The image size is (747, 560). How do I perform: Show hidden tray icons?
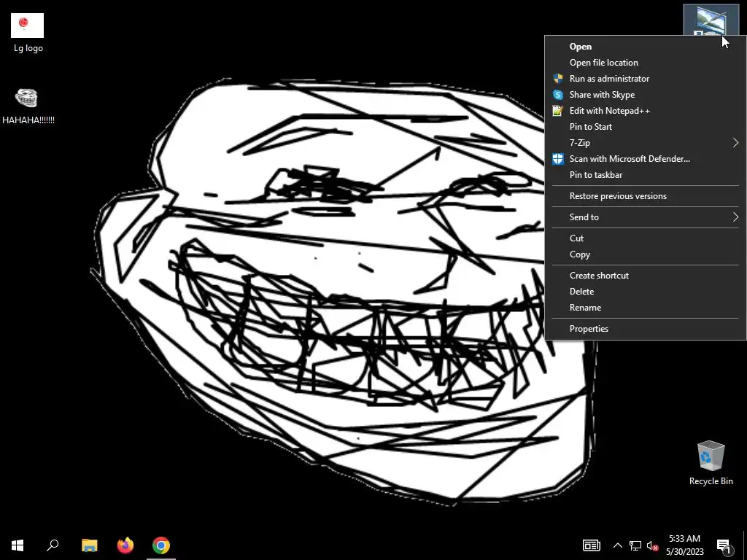617,545
